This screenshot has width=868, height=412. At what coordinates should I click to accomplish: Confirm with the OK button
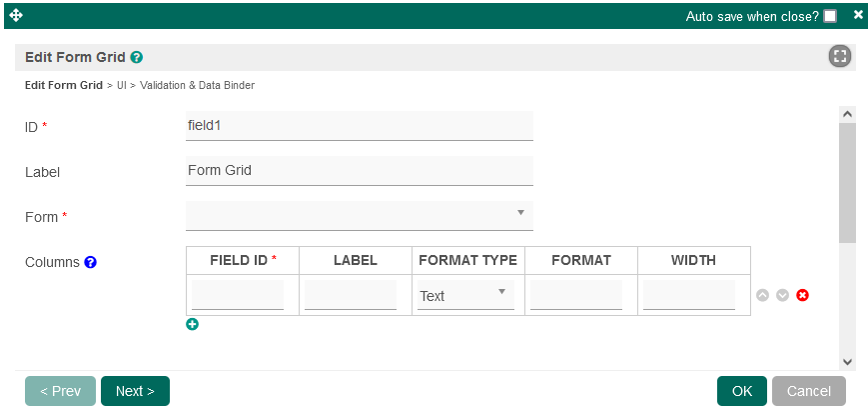(742, 391)
